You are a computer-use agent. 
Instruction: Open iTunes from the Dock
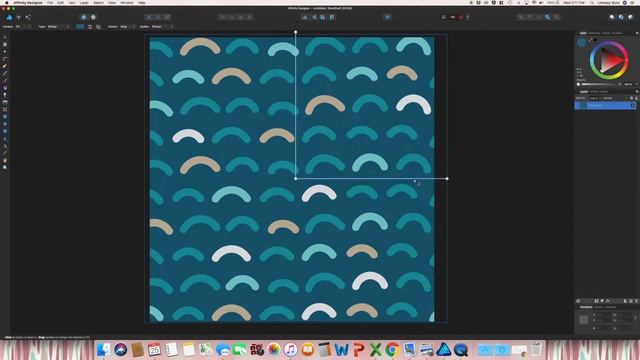(290, 350)
